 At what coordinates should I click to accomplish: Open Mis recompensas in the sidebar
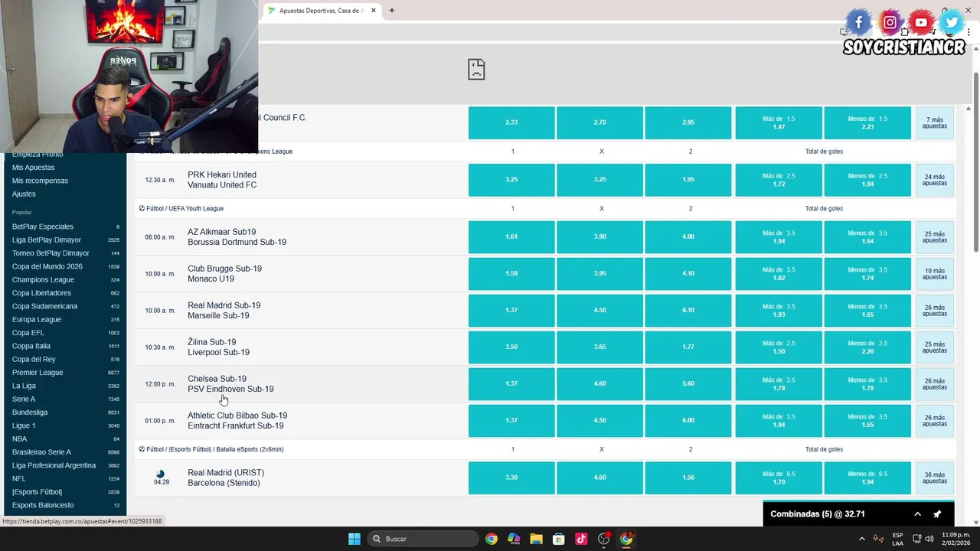[x=40, y=181]
